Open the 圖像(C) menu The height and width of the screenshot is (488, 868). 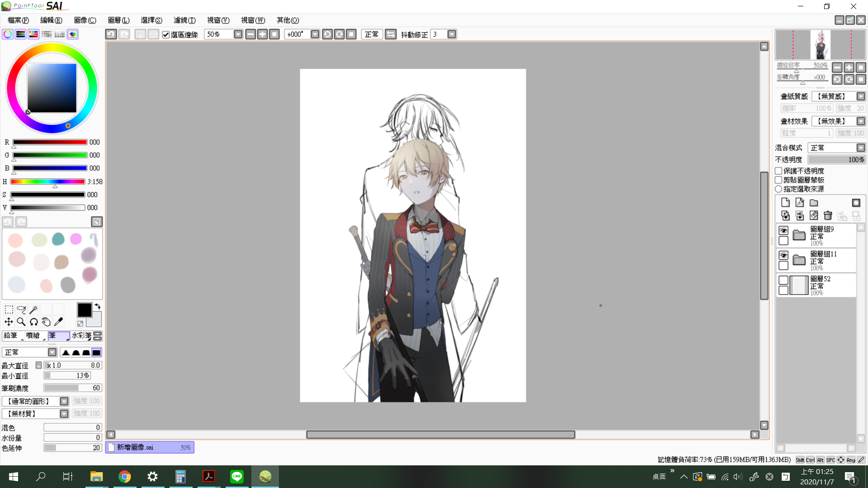click(85, 20)
